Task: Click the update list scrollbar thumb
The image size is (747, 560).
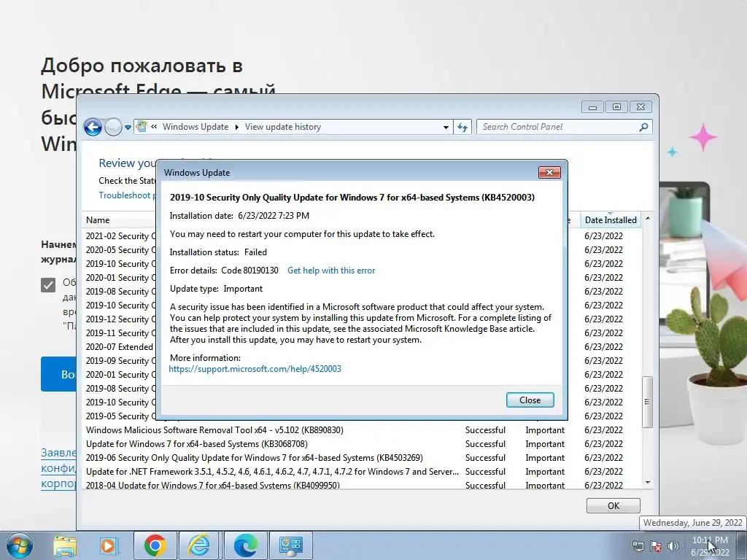Action: tap(647, 402)
